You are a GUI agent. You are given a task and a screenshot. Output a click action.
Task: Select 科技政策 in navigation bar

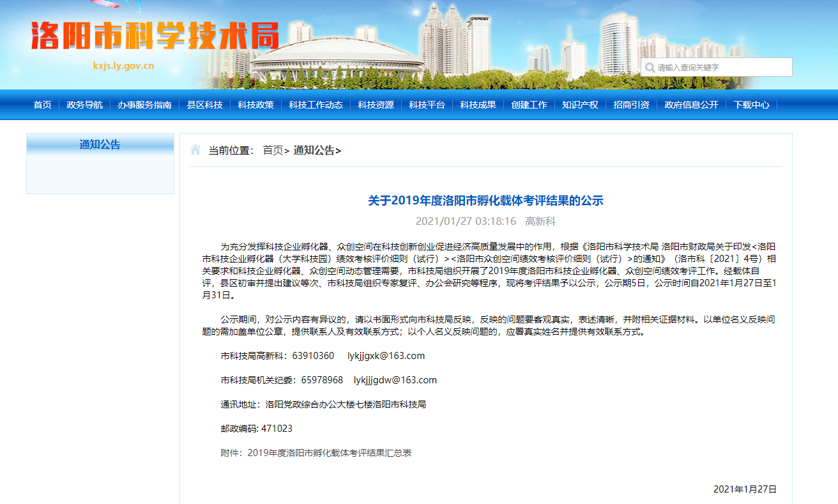[255, 105]
